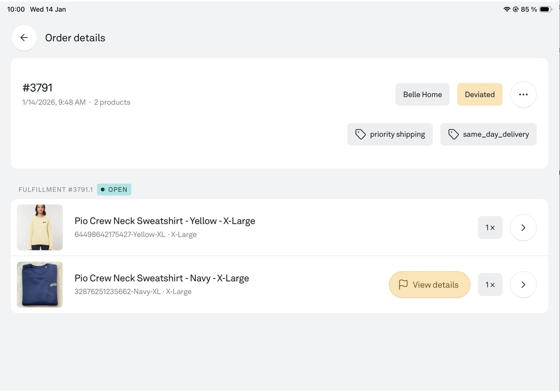Viewport: 560px width, 392px height.
Task: Click the Belle Home store badge
Action: [x=422, y=95]
